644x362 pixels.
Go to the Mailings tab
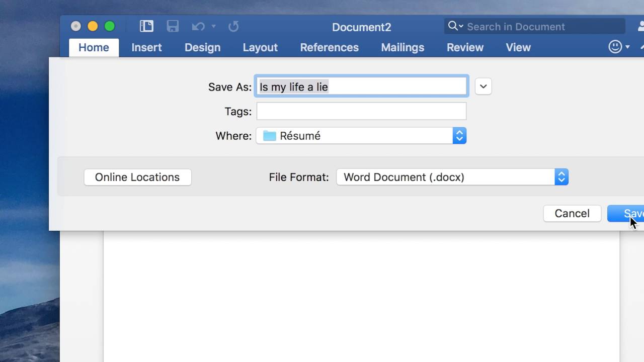pos(403,47)
